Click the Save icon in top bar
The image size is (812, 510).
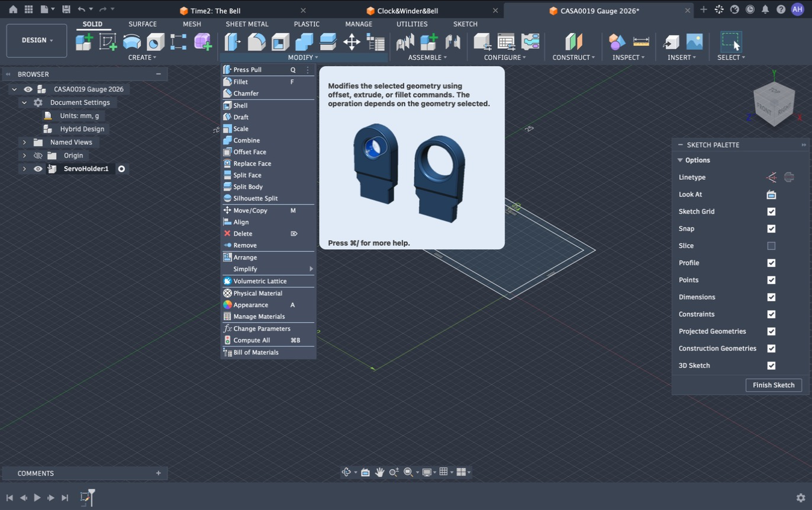click(x=66, y=9)
